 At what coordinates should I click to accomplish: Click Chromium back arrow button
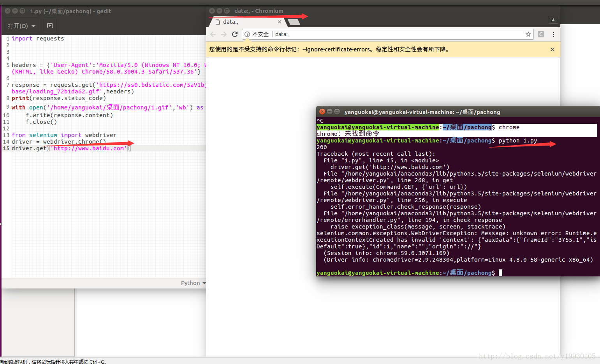click(213, 34)
